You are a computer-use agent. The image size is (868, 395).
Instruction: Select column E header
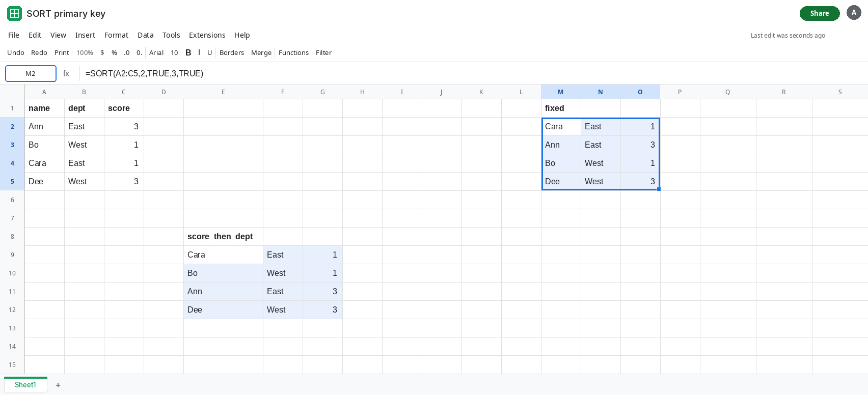tap(223, 92)
